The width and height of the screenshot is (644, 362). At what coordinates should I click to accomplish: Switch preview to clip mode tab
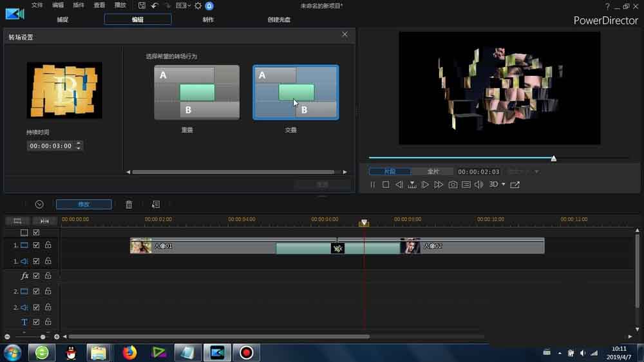click(390, 171)
